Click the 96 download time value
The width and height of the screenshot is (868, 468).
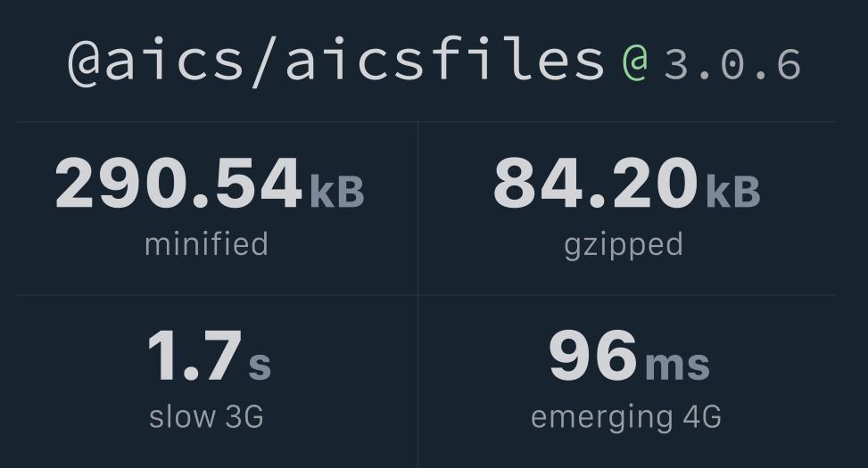point(593,357)
